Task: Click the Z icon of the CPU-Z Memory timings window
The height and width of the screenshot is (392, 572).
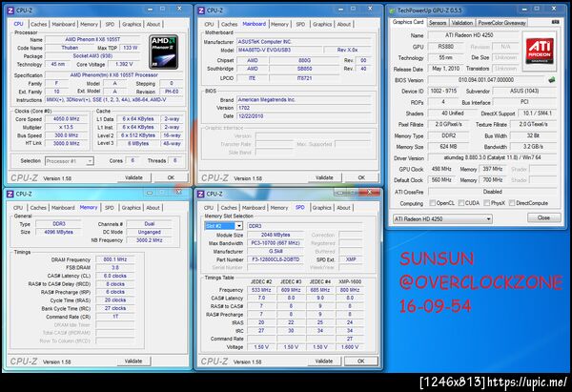Action: (10, 194)
